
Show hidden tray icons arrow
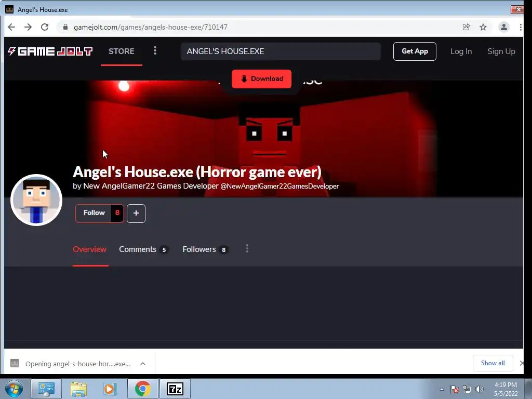442,390
